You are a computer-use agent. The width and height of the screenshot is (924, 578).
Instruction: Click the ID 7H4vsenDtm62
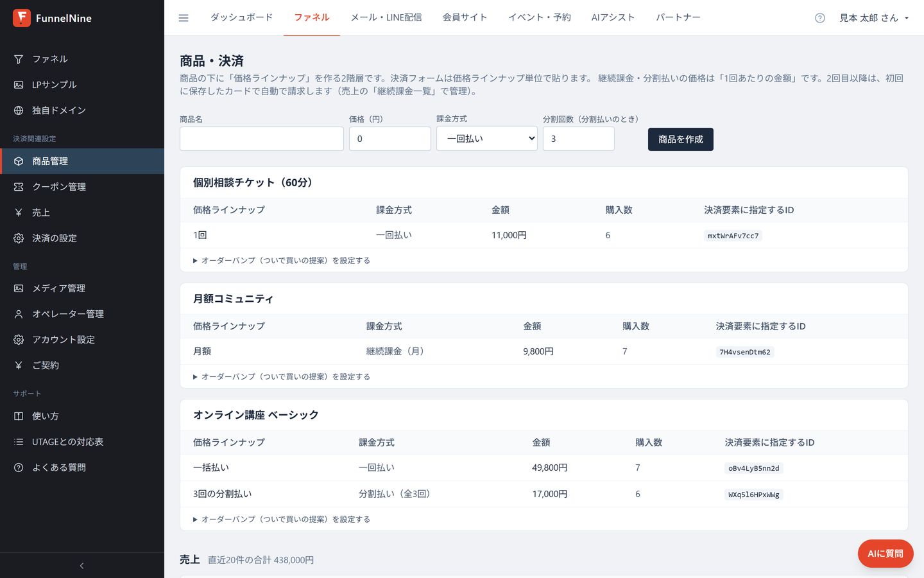(x=745, y=352)
